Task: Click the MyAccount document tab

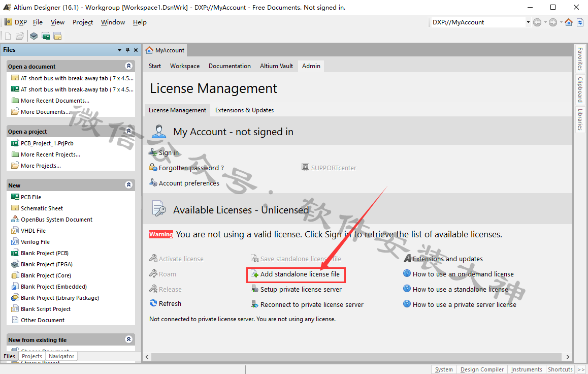Action: click(166, 50)
